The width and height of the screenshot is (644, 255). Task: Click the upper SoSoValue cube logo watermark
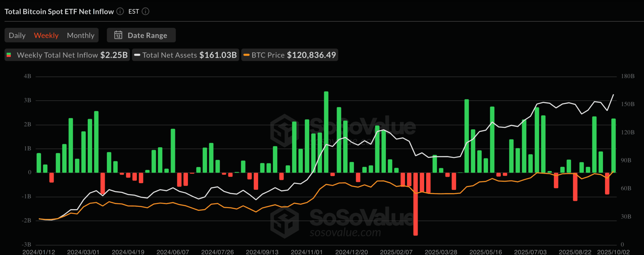284,130
